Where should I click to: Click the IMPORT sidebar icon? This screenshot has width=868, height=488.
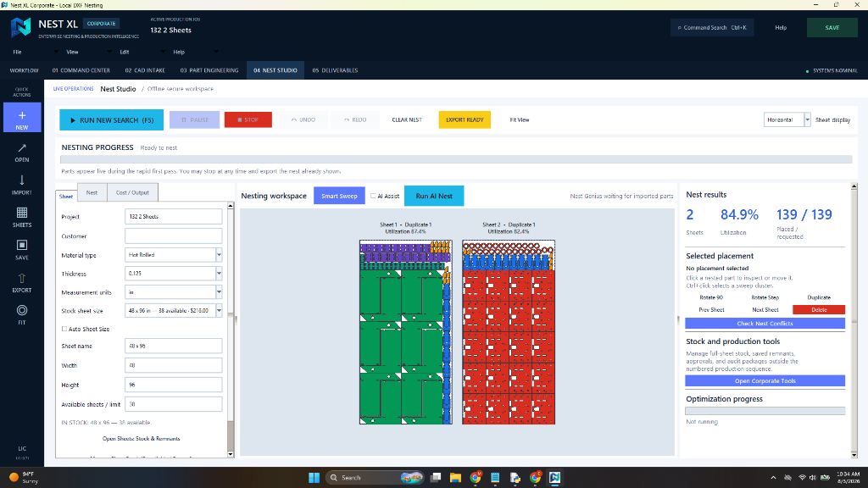21,185
